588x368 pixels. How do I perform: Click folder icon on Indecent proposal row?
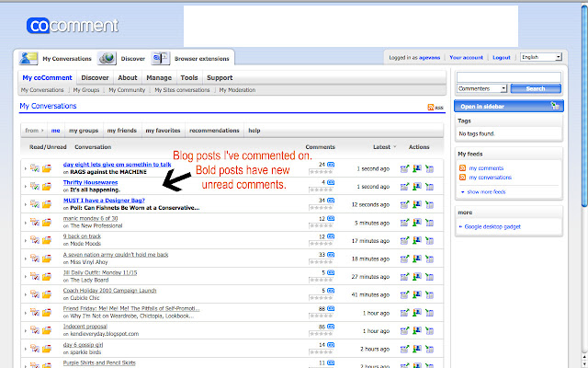(47, 330)
